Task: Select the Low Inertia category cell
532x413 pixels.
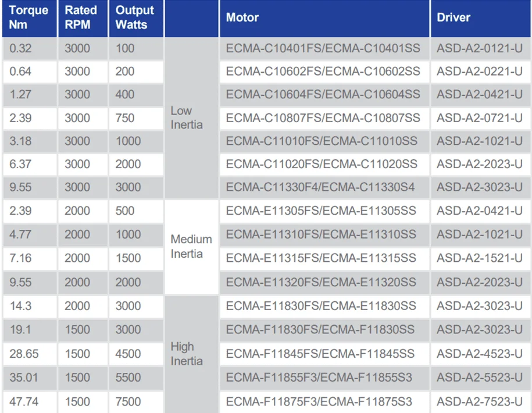Action: (x=192, y=118)
